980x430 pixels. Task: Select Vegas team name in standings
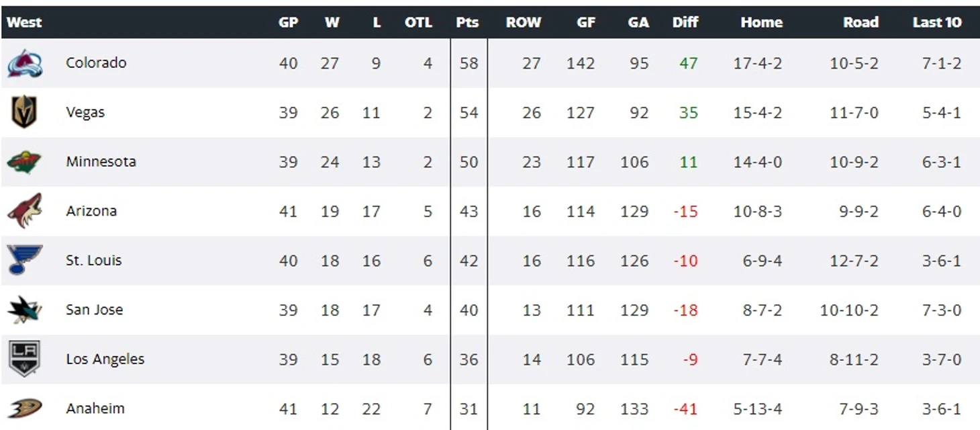click(85, 112)
